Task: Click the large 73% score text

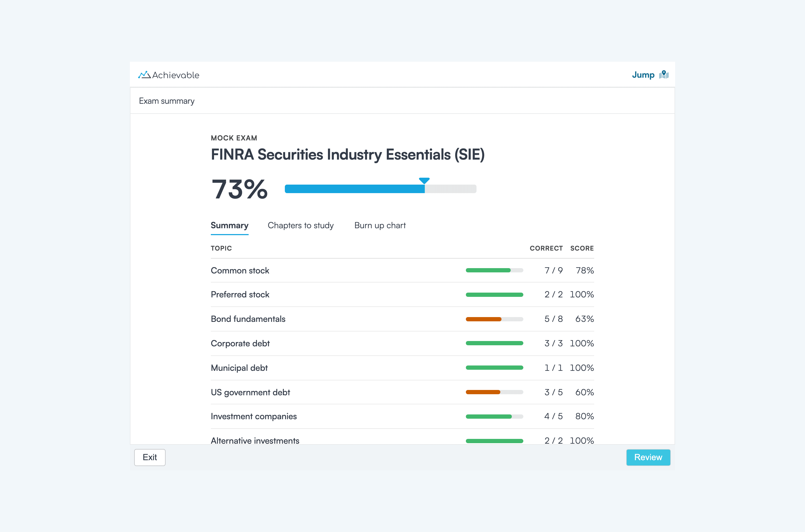Action: [239, 189]
